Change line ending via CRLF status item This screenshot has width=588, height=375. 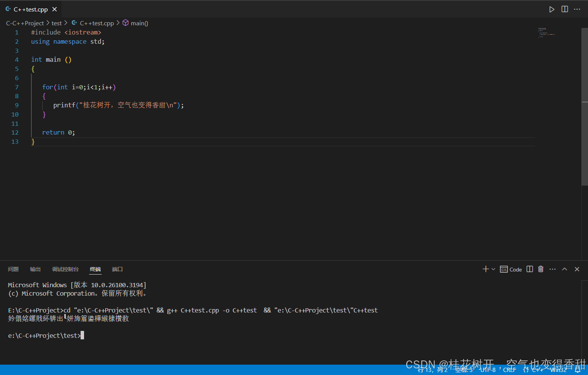(x=509, y=370)
